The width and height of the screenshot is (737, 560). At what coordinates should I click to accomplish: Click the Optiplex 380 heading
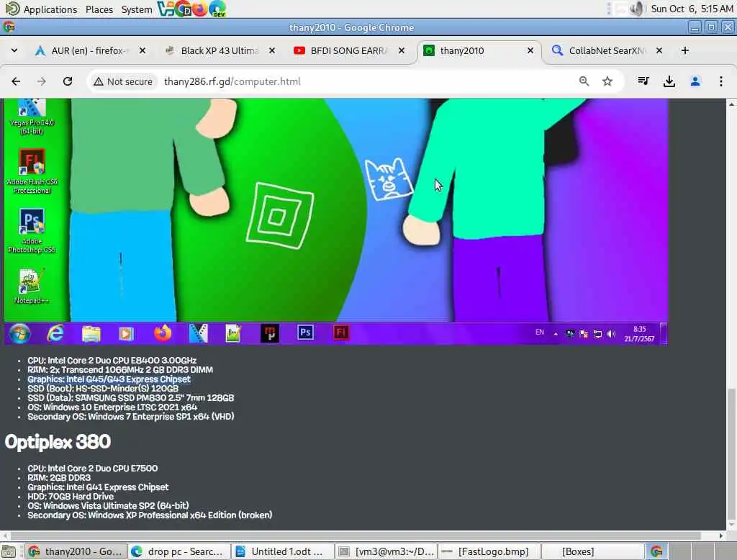[x=58, y=442]
